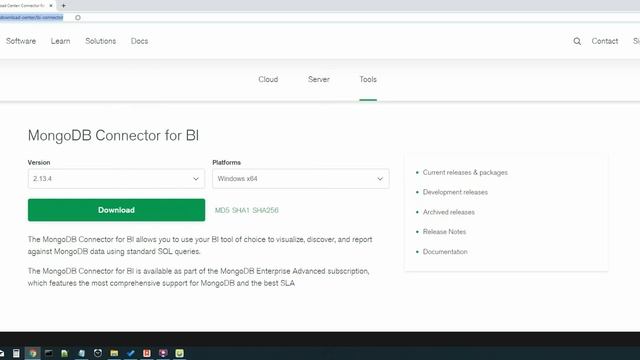
Task: Open Current releases & packages link
Action: 465,173
